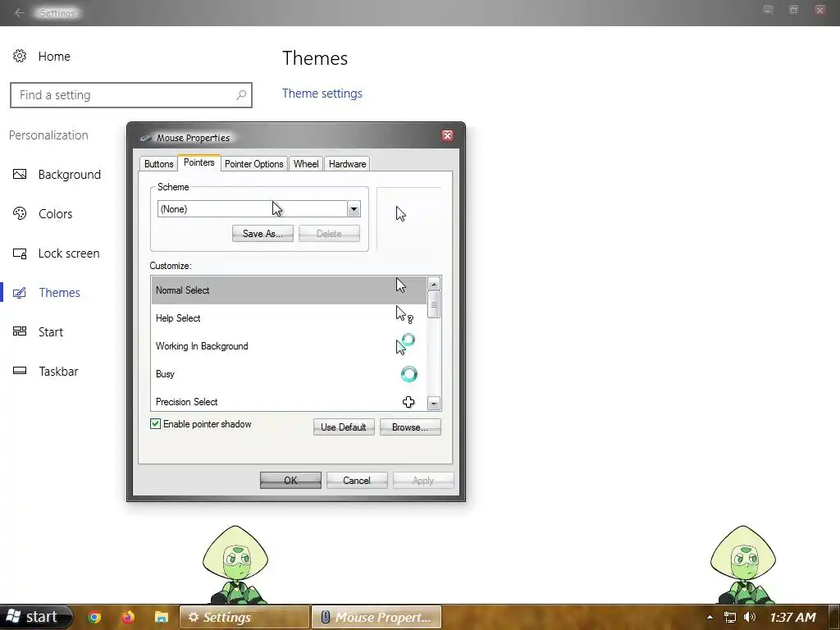The image size is (840, 630).
Task: Open the Lock screen page
Action: coord(69,253)
